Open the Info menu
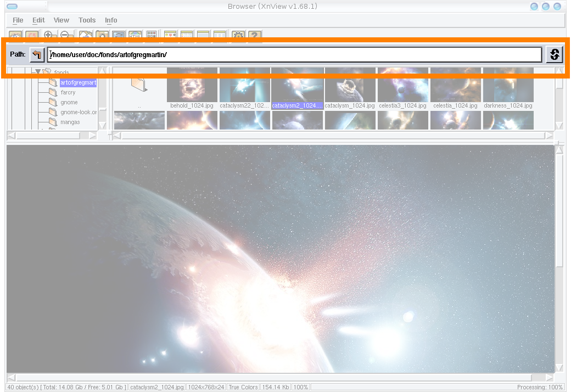This screenshot has width=571, height=392. tap(111, 20)
